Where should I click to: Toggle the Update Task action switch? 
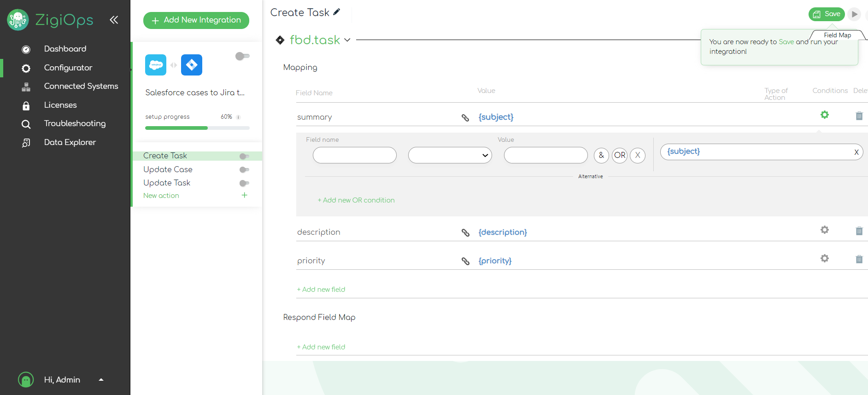pos(244,183)
